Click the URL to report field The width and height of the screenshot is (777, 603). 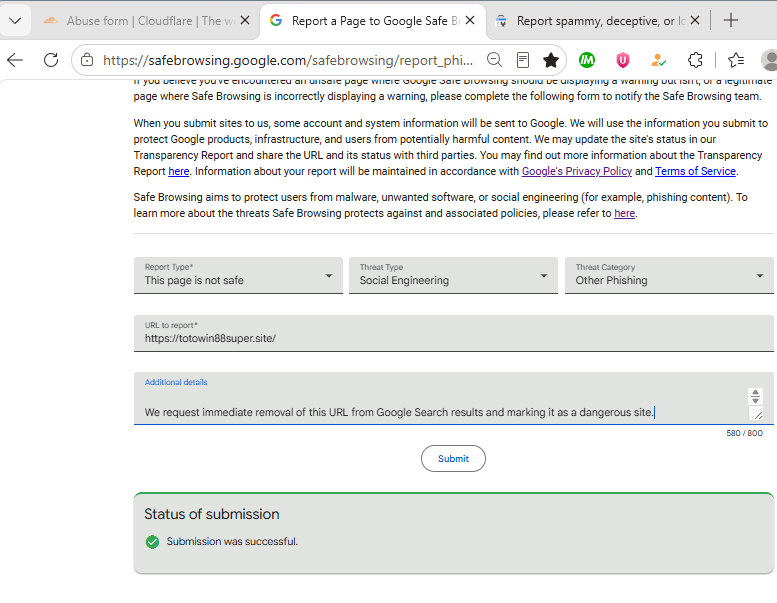point(453,333)
